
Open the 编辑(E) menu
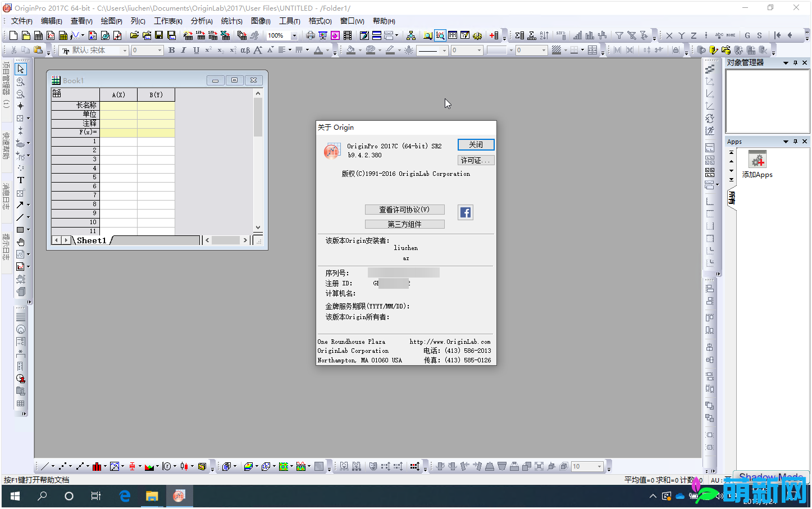click(x=52, y=21)
